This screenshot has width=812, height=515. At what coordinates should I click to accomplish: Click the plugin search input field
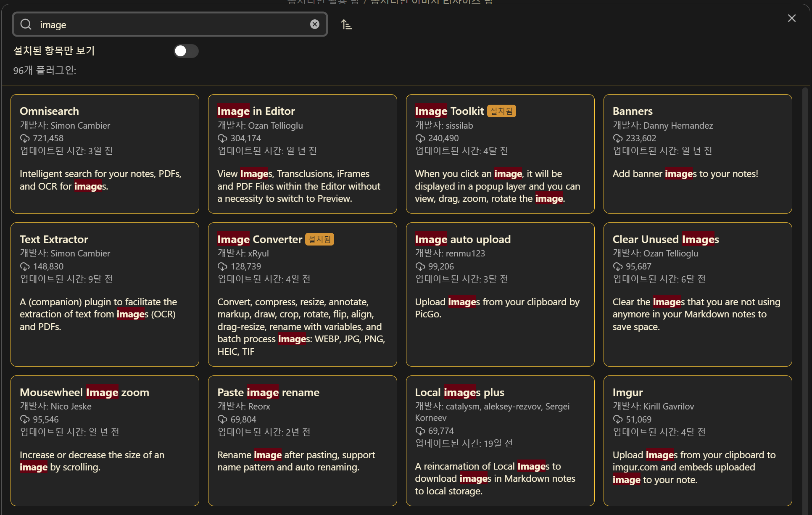coord(168,24)
